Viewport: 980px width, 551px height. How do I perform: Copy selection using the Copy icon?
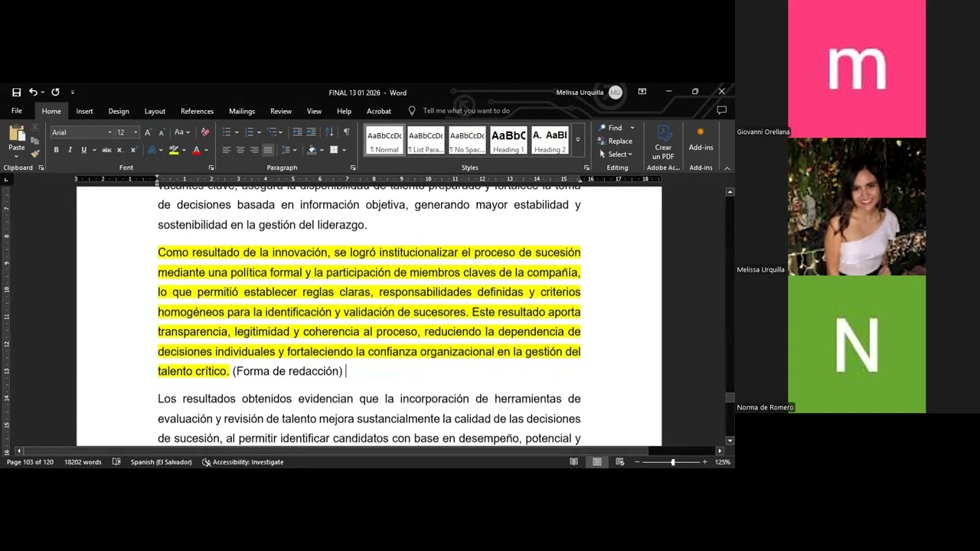tap(34, 141)
